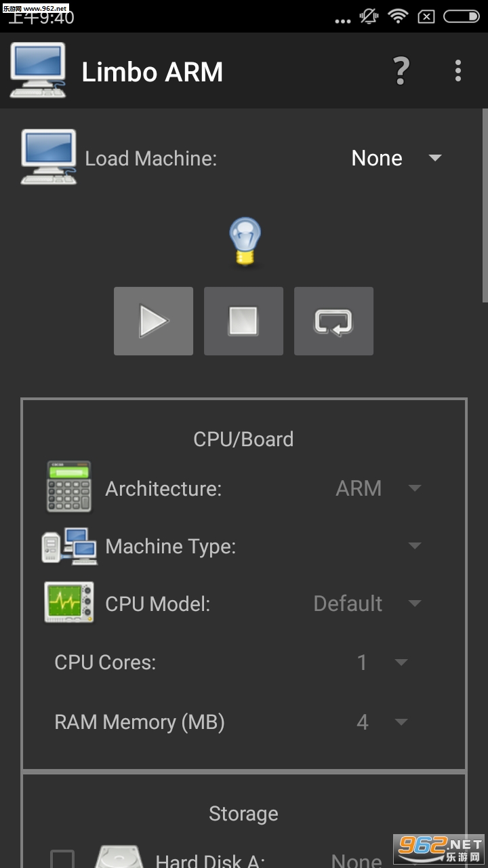Screen dimensions: 488x868
Task: Click the restart machine button
Action: pos(333,321)
